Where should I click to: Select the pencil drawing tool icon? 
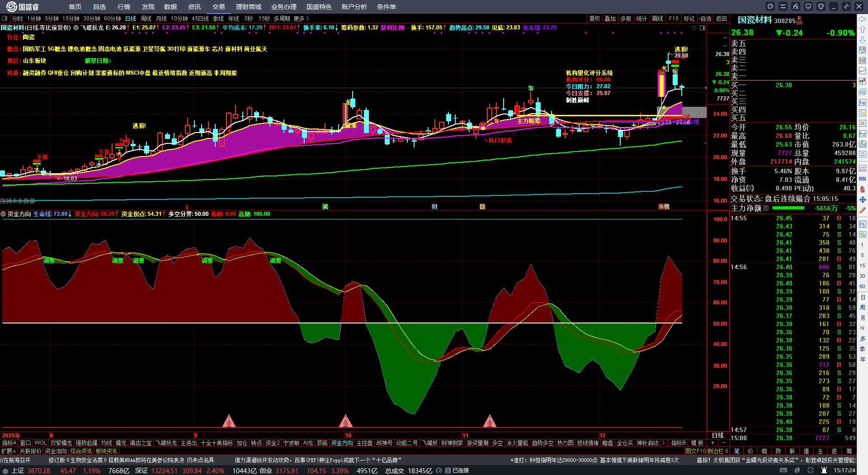863,210
